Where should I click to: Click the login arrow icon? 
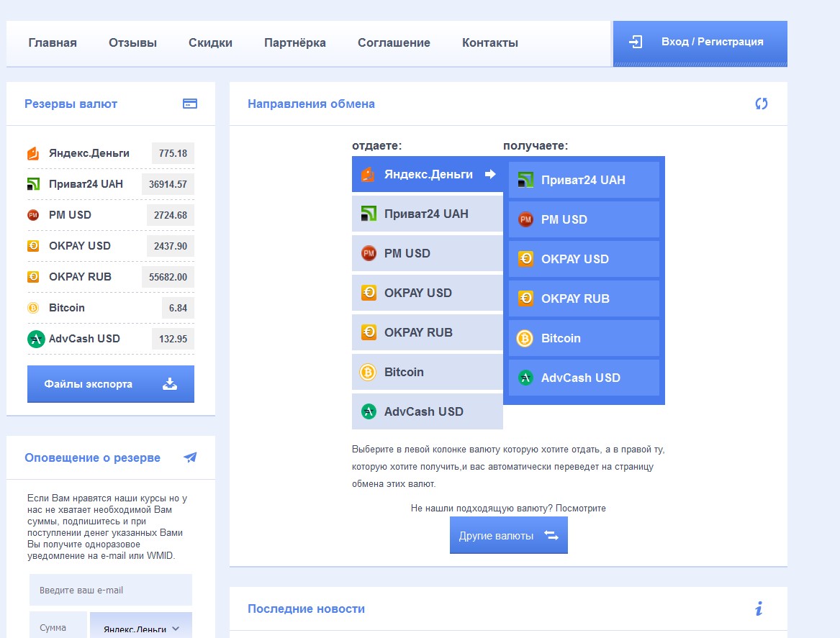[636, 42]
